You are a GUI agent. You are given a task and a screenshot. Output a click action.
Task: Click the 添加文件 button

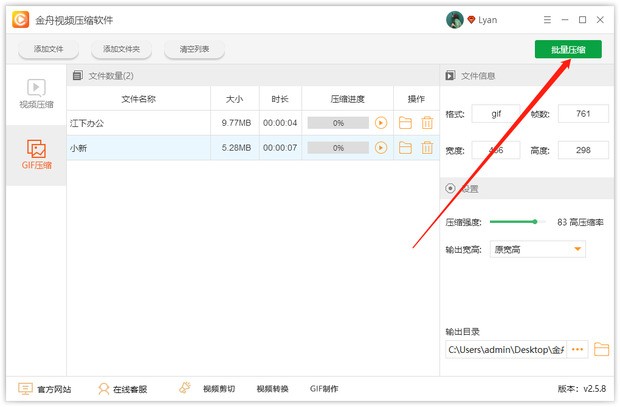[48, 50]
